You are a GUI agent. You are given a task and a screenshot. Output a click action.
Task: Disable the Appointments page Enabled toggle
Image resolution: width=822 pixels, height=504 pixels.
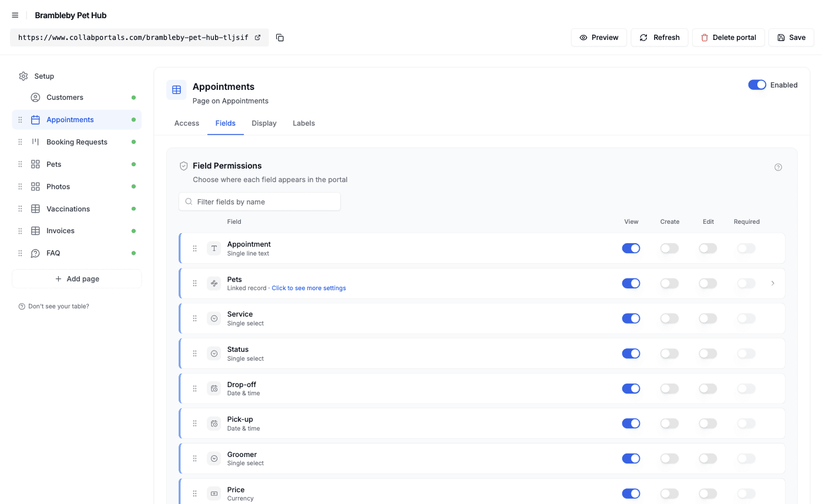(x=757, y=85)
